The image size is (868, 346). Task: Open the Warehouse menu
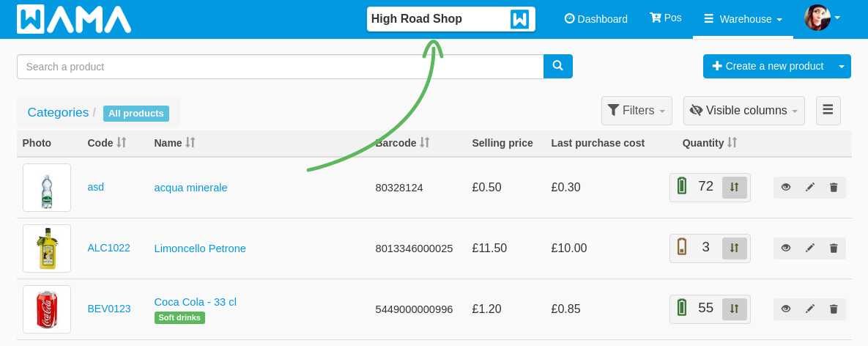pyautogui.click(x=743, y=19)
